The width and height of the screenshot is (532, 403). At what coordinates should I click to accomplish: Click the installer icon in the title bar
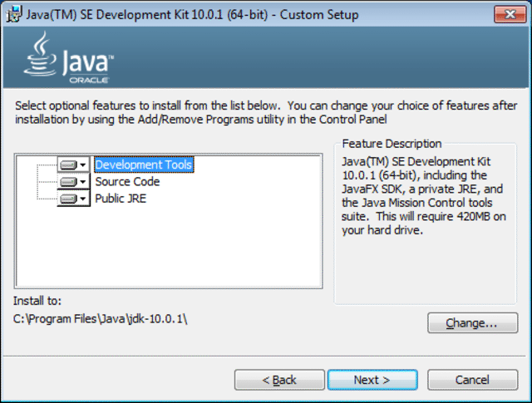14,14
